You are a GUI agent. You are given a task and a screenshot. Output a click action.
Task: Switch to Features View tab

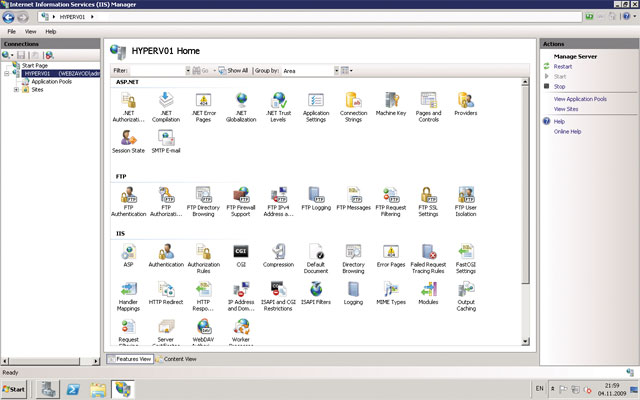[x=130, y=359]
